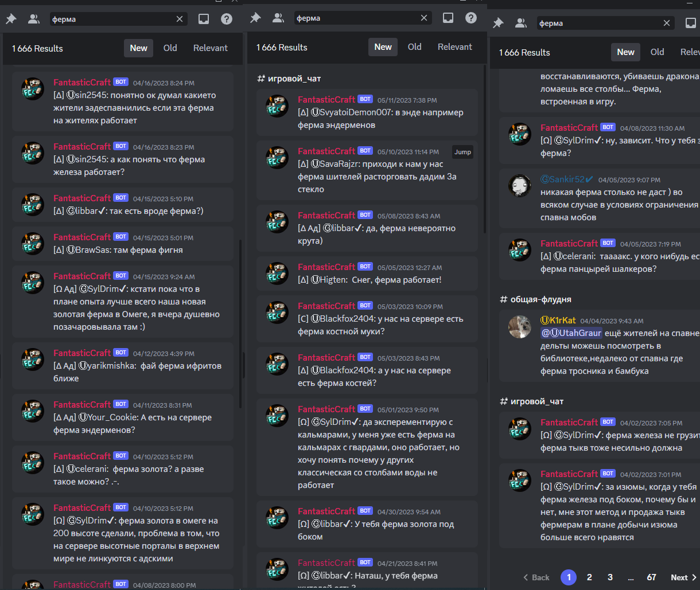Open the inbox icon in the left panel
700x590 pixels.
(204, 19)
